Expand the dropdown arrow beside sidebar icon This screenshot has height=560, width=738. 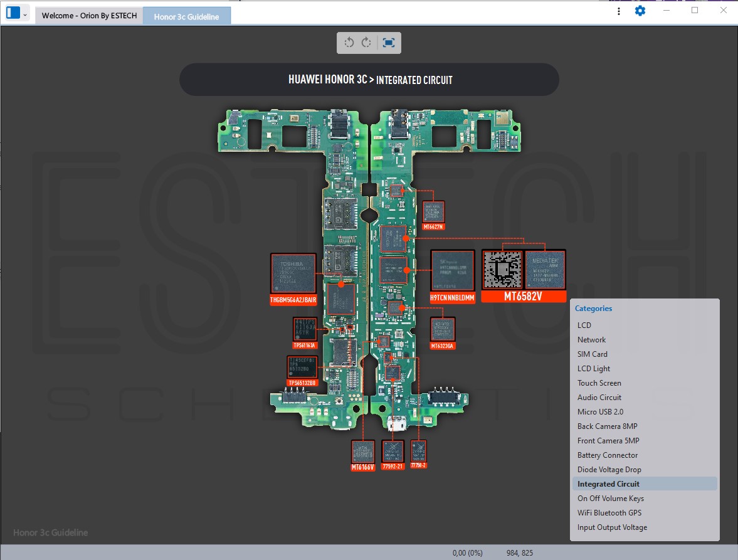pyautogui.click(x=25, y=14)
